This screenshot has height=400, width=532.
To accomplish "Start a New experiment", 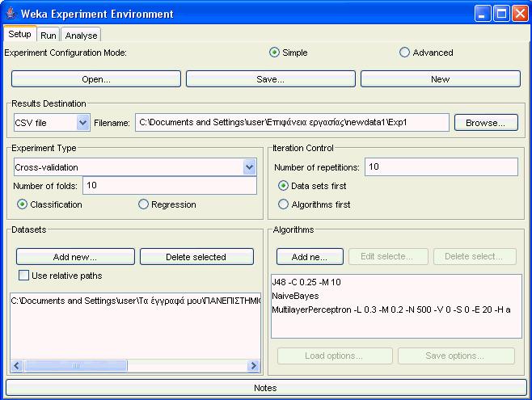I will pos(441,79).
